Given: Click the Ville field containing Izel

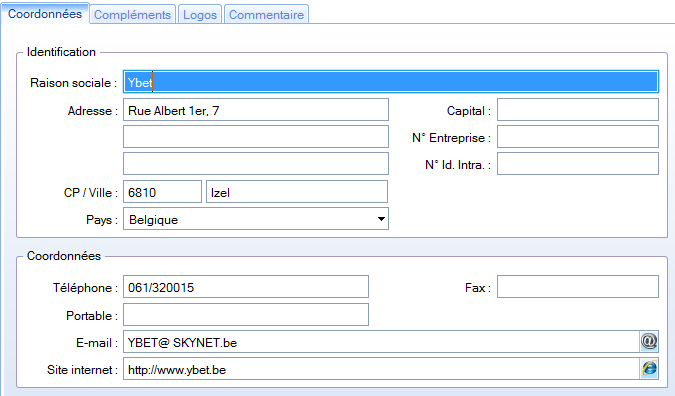Looking at the screenshot, I should click(297, 192).
